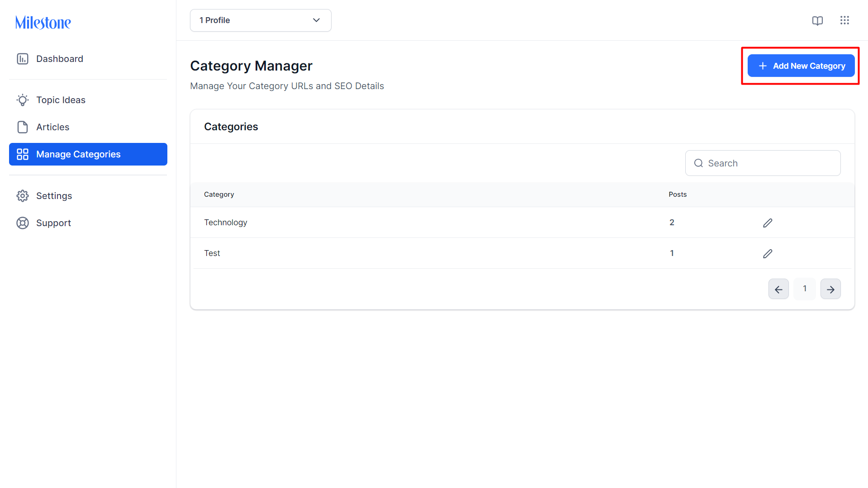Screen dimensions: 868x488
Task: Select the Test category row
Action: (x=522, y=253)
